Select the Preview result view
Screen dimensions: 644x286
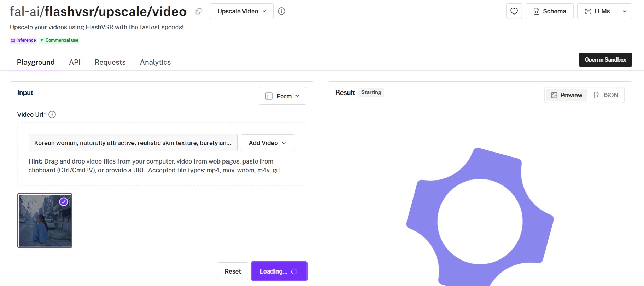point(567,95)
